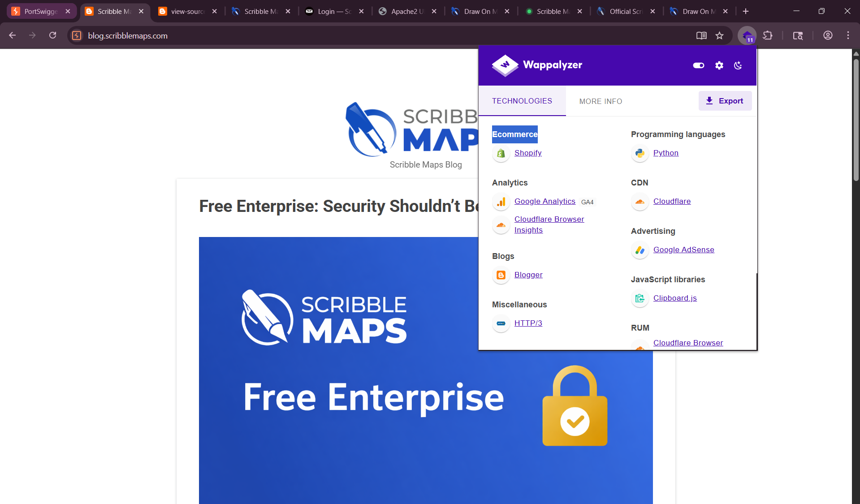Image resolution: width=860 pixels, height=504 pixels.
Task: Click the Google AdSense logo icon
Action: (x=640, y=250)
